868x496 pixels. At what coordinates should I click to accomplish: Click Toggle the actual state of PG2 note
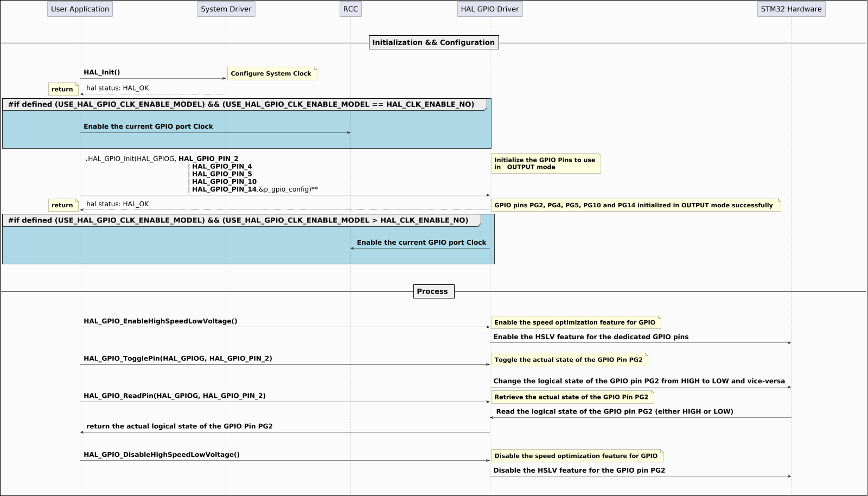[569, 360]
